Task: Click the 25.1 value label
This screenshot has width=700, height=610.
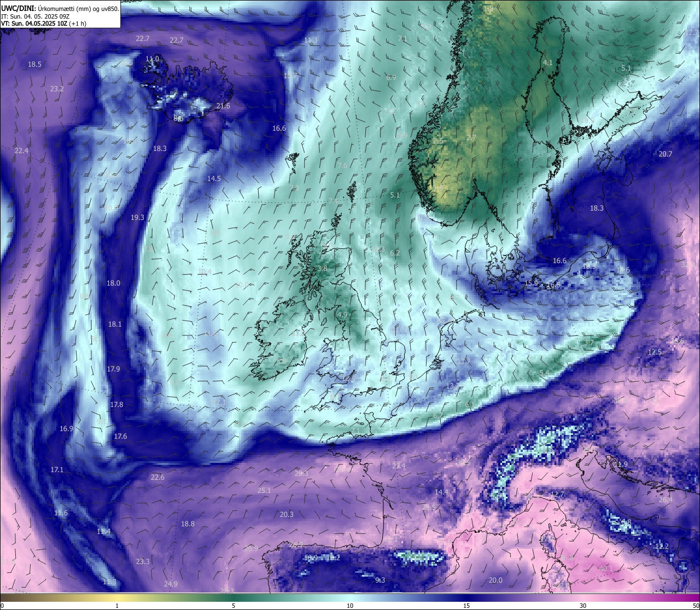Action: pyautogui.click(x=264, y=491)
